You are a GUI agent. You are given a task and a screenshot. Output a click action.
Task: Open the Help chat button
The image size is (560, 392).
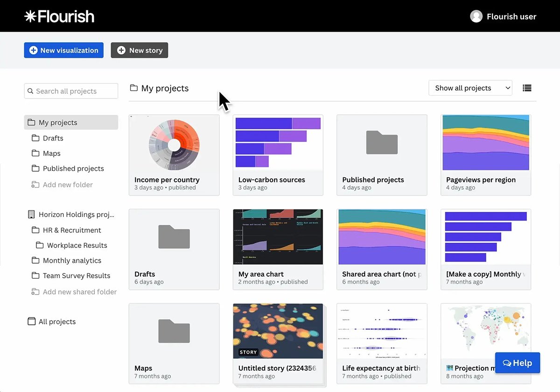[517, 363]
